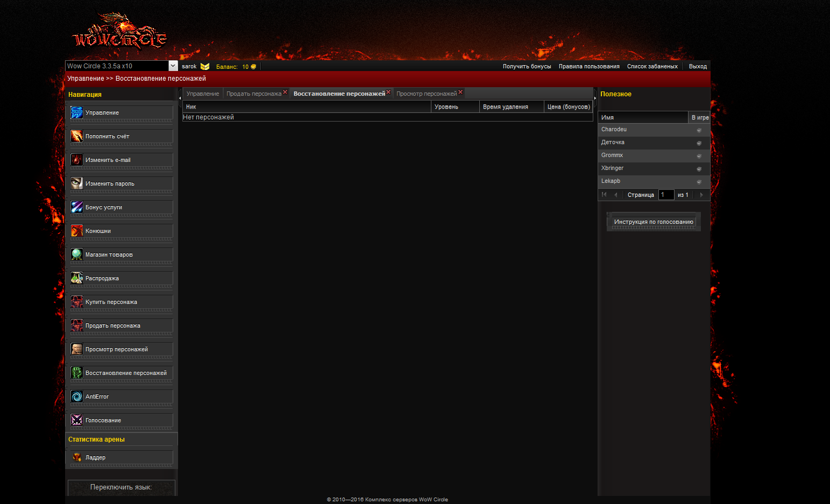The width and height of the screenshot is (830, 504).
Task: Click the Выход logout link
Action: pyautogui.click(x=698, y=67)
